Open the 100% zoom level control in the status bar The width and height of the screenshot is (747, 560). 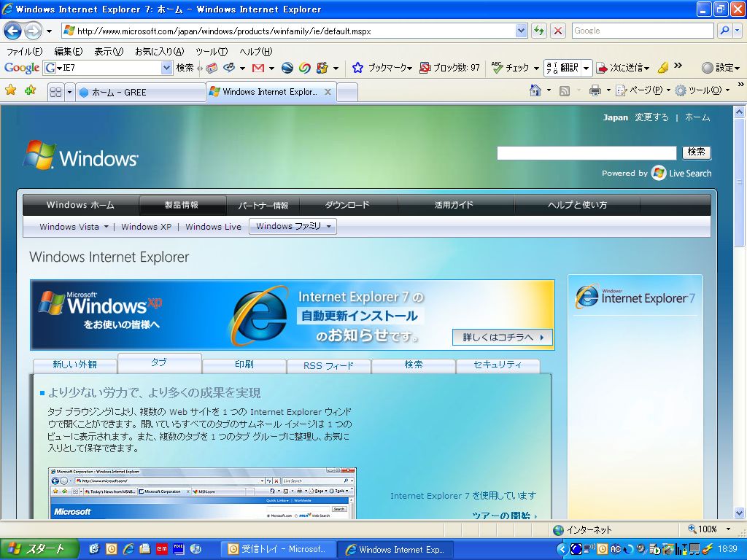pyautogui.click(x=709, y=529)
